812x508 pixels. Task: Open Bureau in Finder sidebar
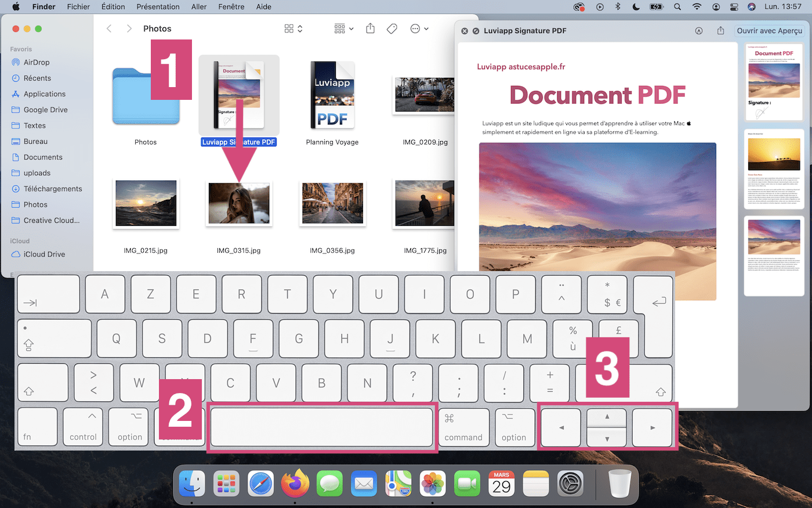point(35,141)
